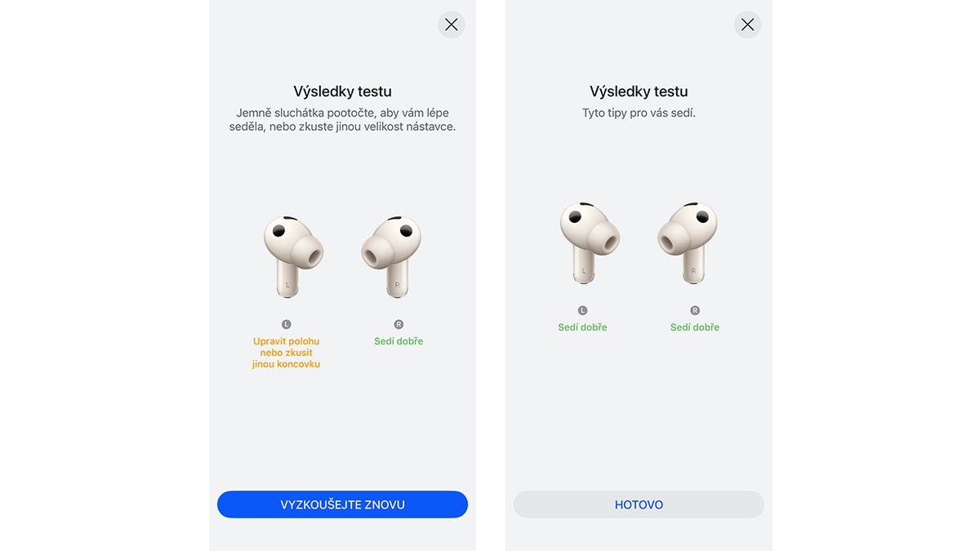Click the grey R badge on the VYZKOUŠEJTE ZNOVU screen
The width and height of the screenshot is (980, 551).
point(399,324)
